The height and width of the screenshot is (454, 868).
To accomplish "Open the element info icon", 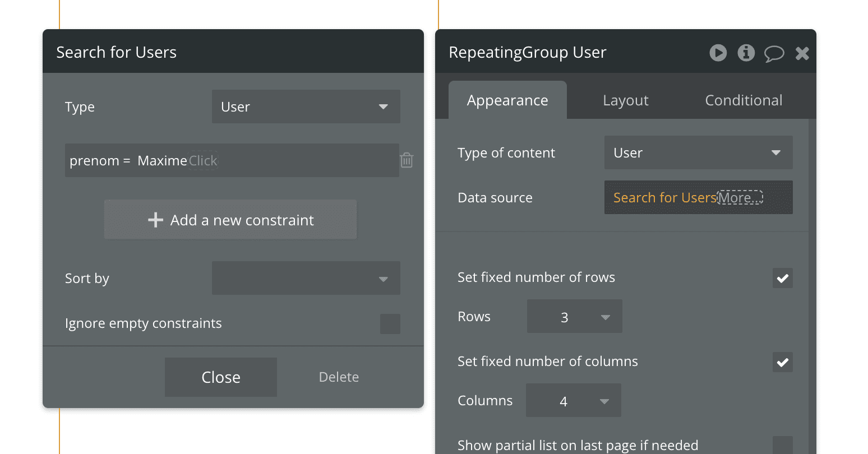I will click(x=746, y=53).
